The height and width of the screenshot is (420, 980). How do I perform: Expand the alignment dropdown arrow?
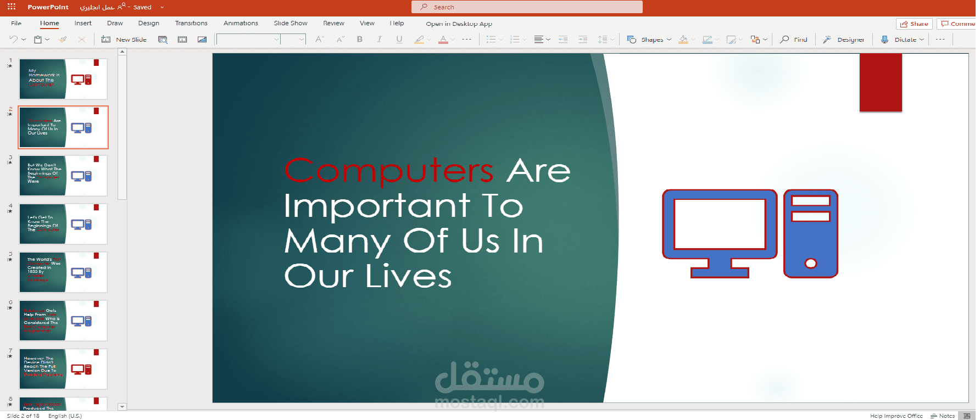[x=548, y=40]
